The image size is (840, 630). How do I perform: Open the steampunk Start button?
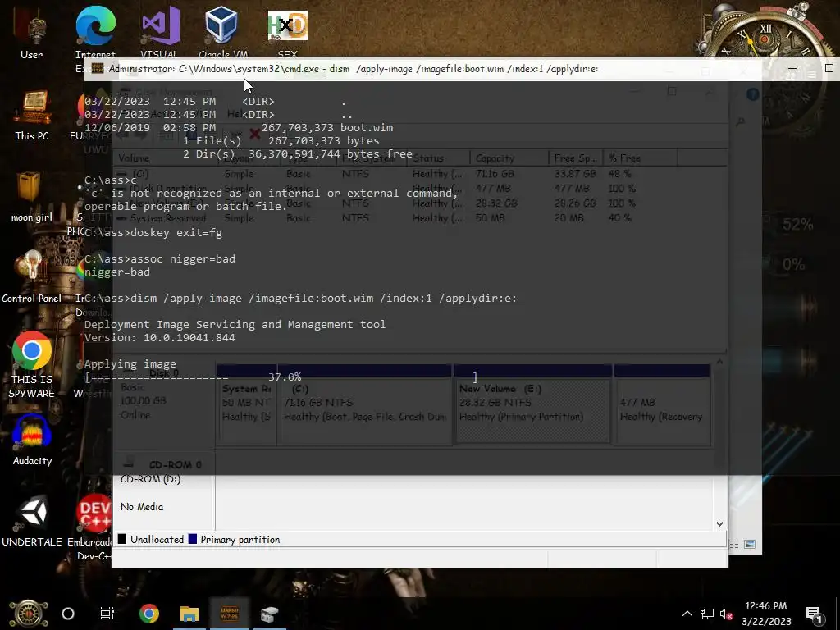coord(29,614)
